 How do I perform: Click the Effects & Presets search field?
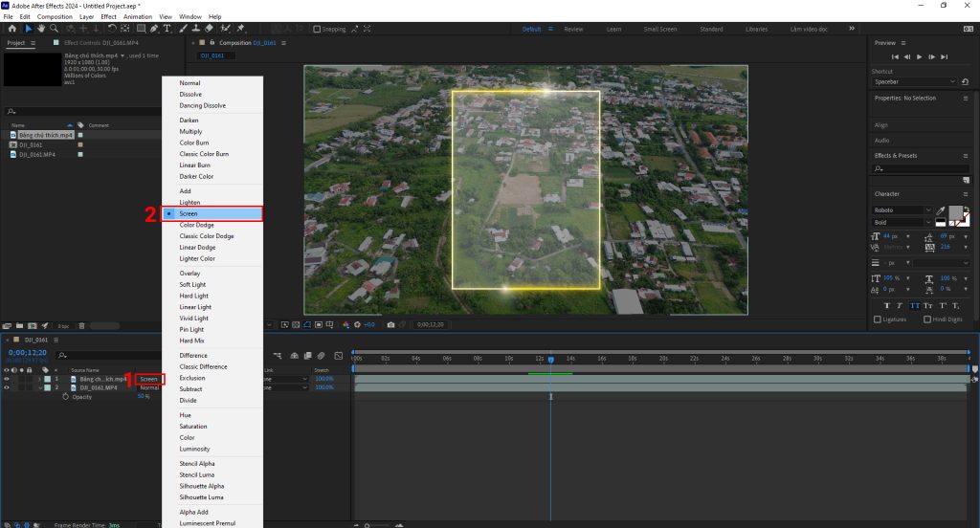[x=919, y=169]
